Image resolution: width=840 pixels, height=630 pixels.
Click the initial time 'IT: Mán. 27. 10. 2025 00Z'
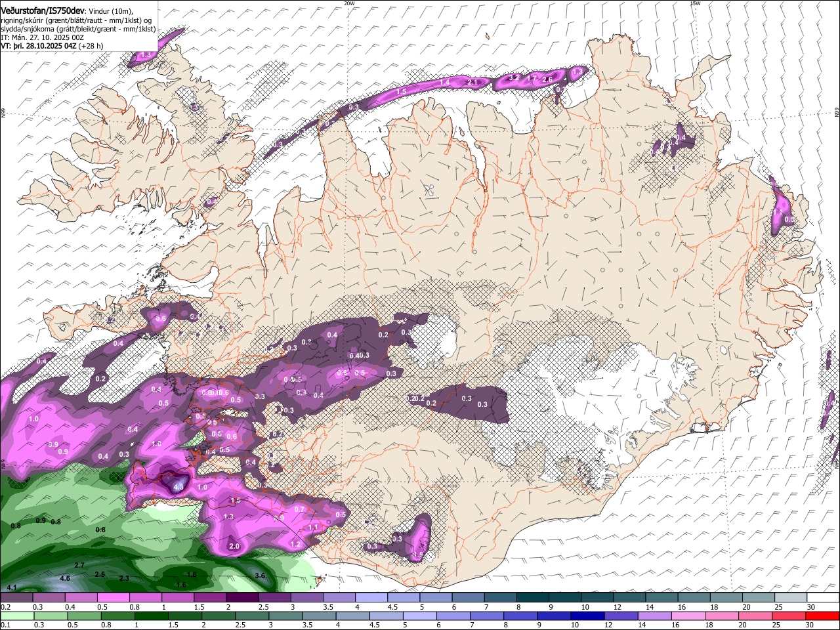pos(43,37)
